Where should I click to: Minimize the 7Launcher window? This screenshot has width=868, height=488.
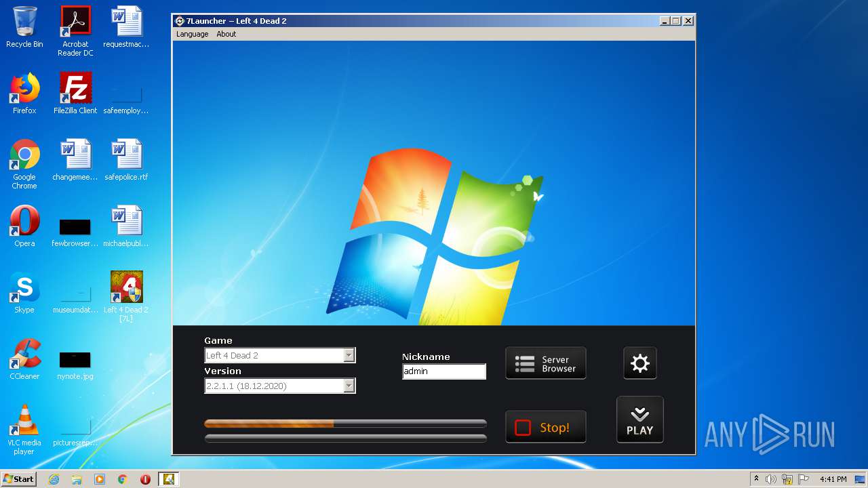point(665,21)
